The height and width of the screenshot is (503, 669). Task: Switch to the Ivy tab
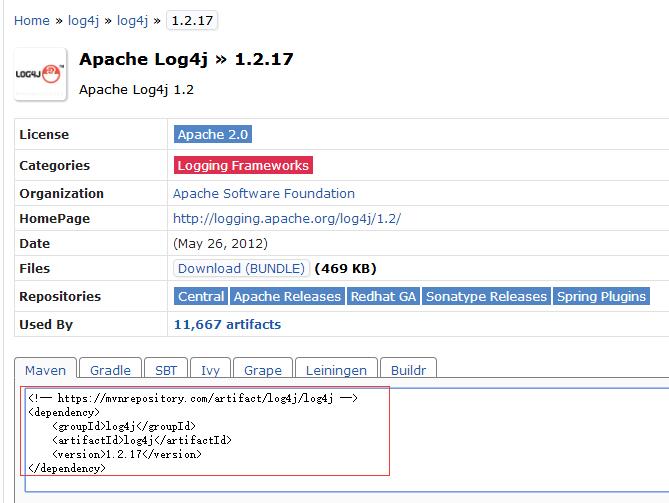(210, 369)
